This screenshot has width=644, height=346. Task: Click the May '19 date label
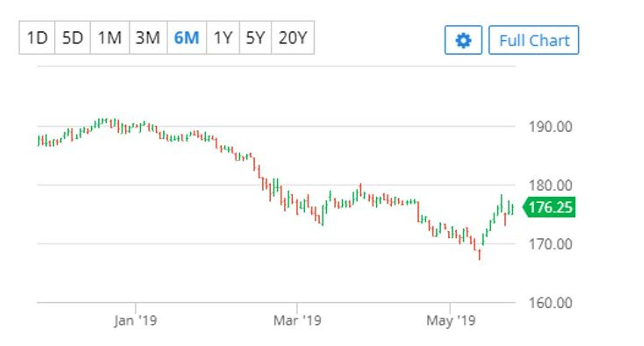coord(451,321)
